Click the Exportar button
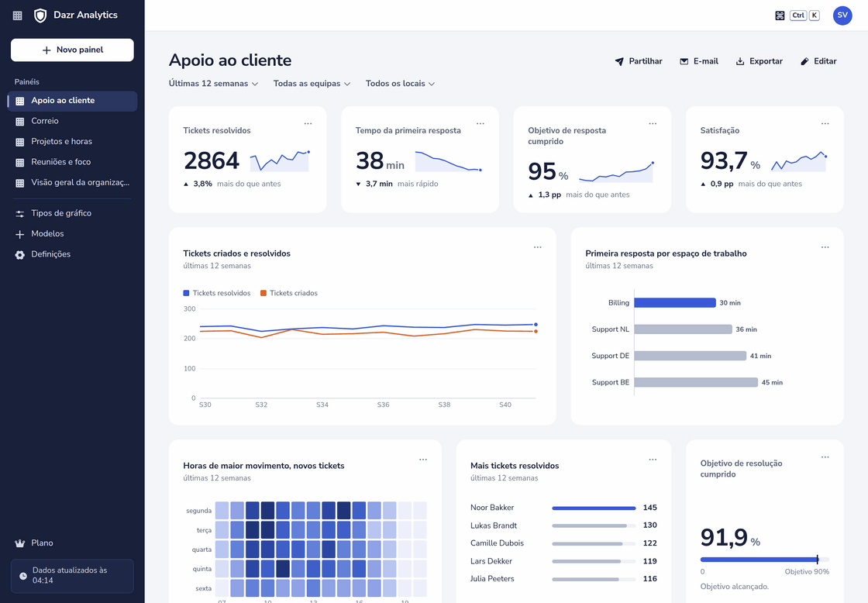Image resolution: width=868 pixels, height=603 pixels. coord(759,61)
